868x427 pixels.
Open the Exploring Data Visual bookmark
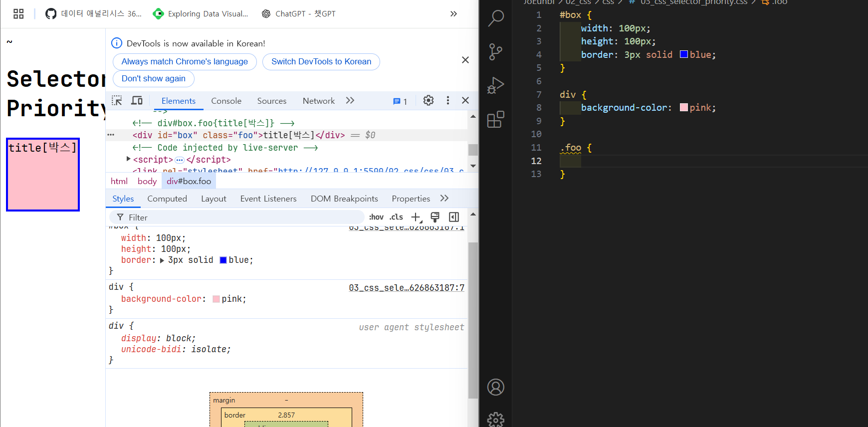(201, 14)
